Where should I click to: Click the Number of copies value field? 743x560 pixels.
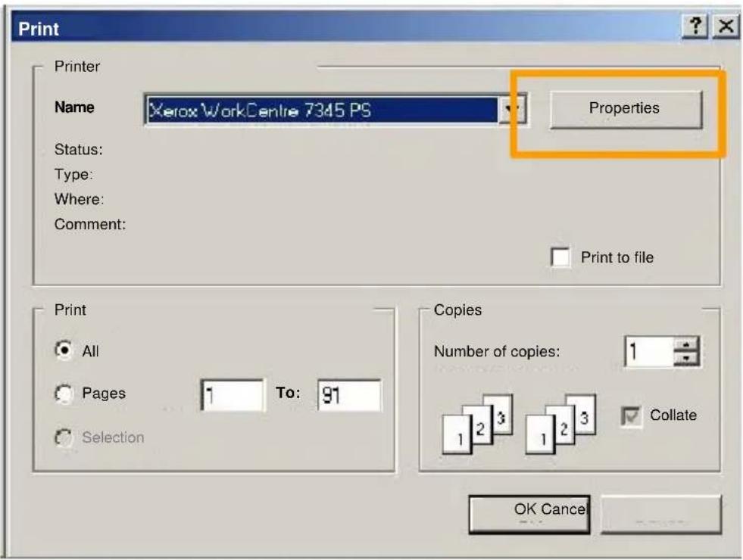tap(649, 351)
